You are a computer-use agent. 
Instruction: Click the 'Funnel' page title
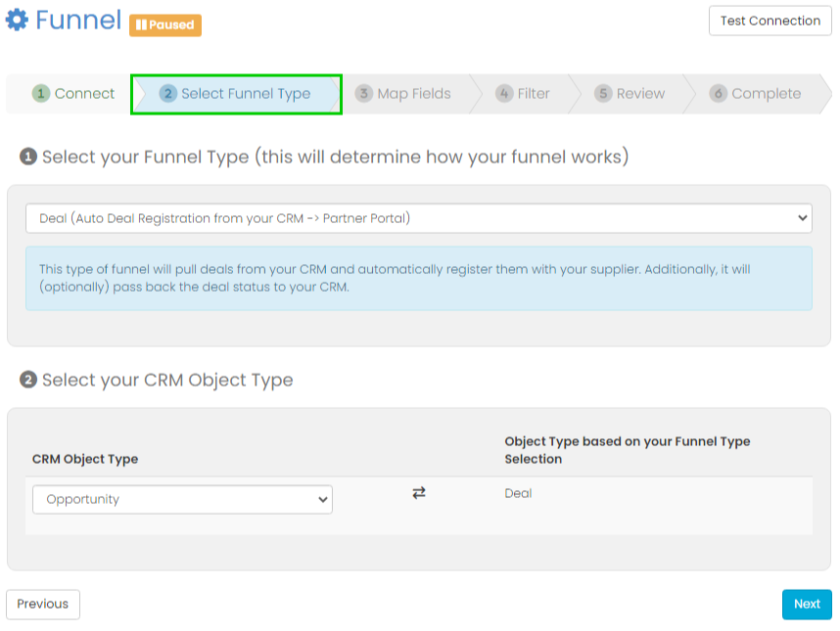[78, 21]
